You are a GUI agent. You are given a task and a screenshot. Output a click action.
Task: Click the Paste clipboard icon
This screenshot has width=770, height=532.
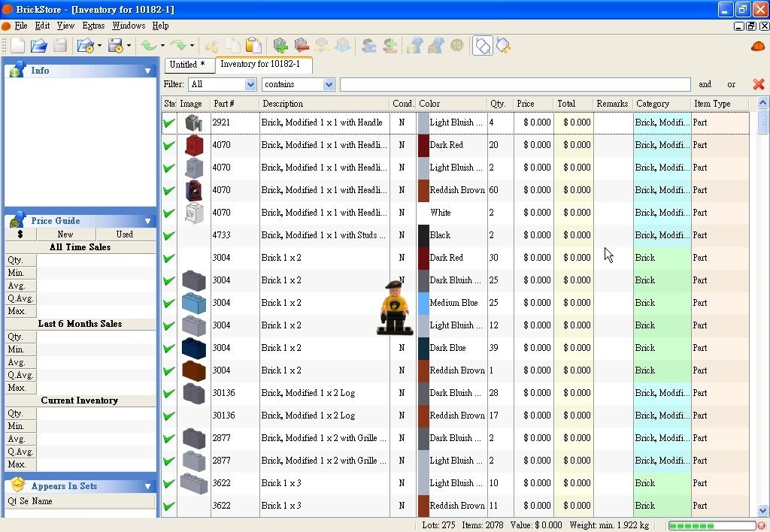(254, 46)
